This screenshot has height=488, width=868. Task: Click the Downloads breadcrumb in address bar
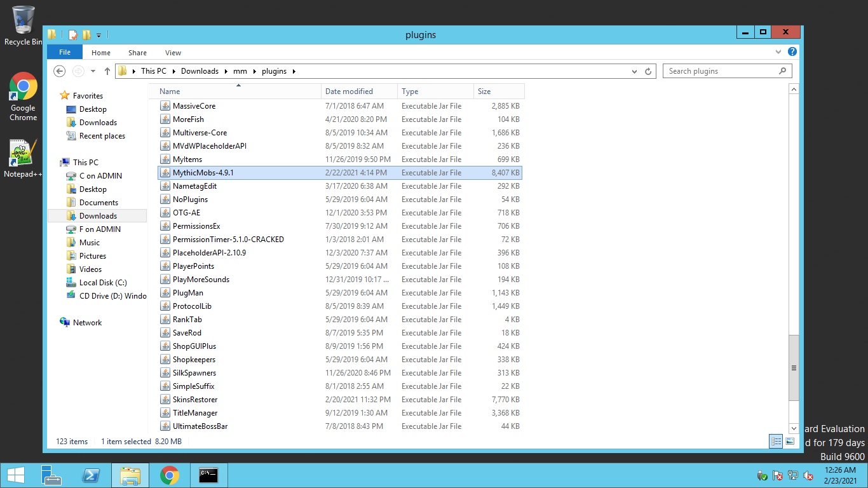[x=200, y=71]
